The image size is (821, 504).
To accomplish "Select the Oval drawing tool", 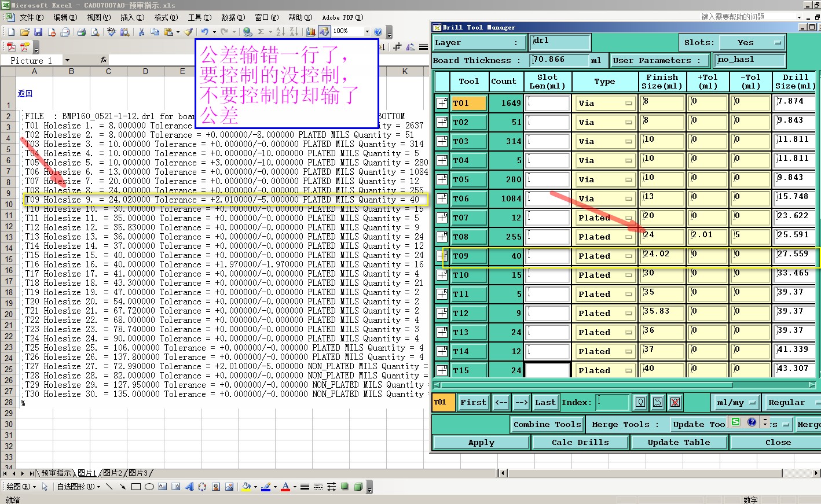I will [x=149, y=487].
